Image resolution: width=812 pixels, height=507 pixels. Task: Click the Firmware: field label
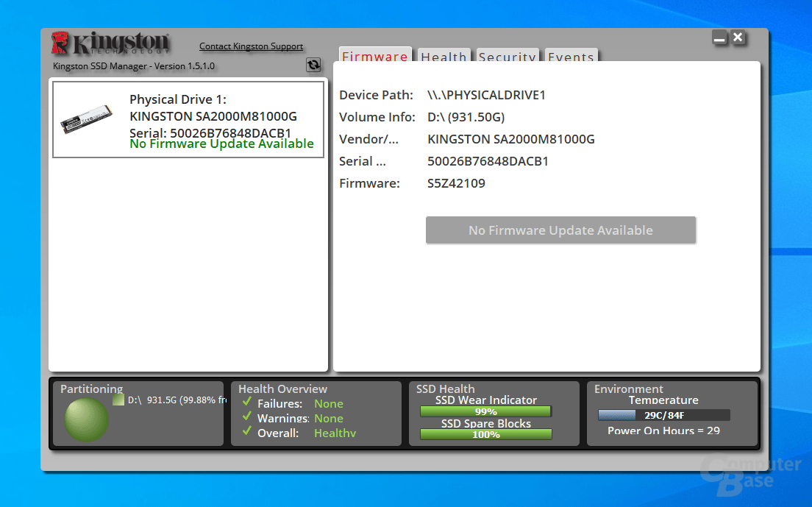pos(370,183)
